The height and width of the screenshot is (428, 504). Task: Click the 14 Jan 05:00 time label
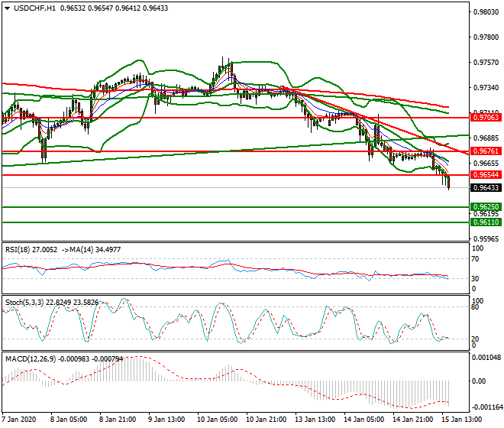coord(363,420)
